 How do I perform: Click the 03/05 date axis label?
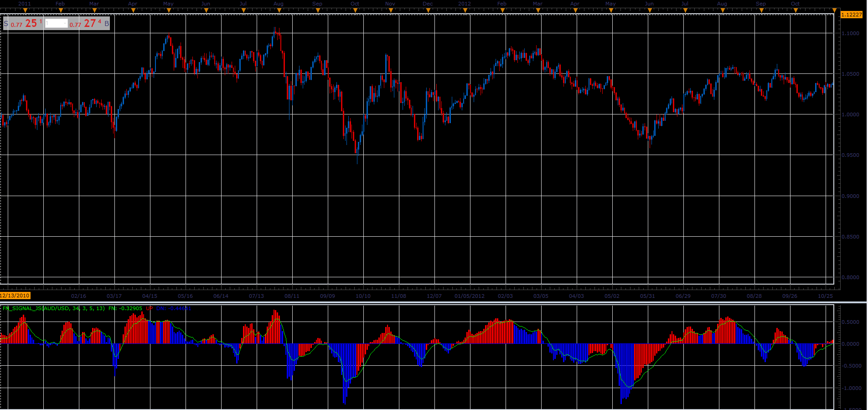(541, 296)
